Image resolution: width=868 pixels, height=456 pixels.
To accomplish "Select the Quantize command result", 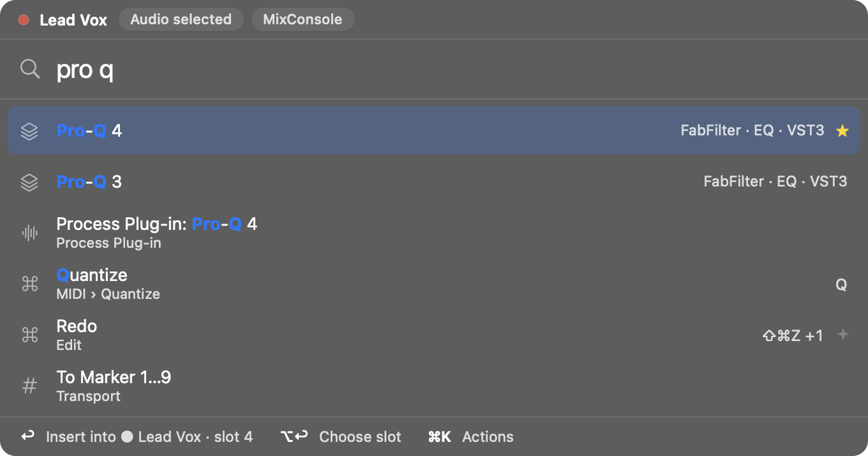I will point(434,284).
